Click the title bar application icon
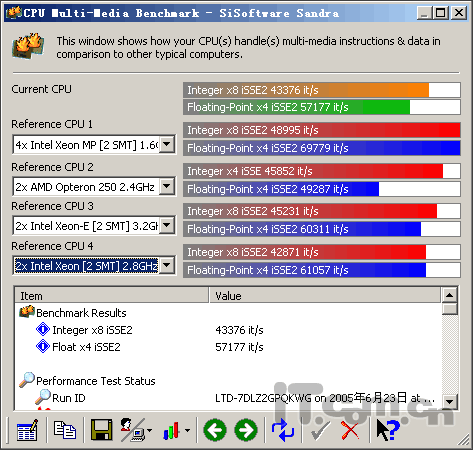 coord(14,13)
